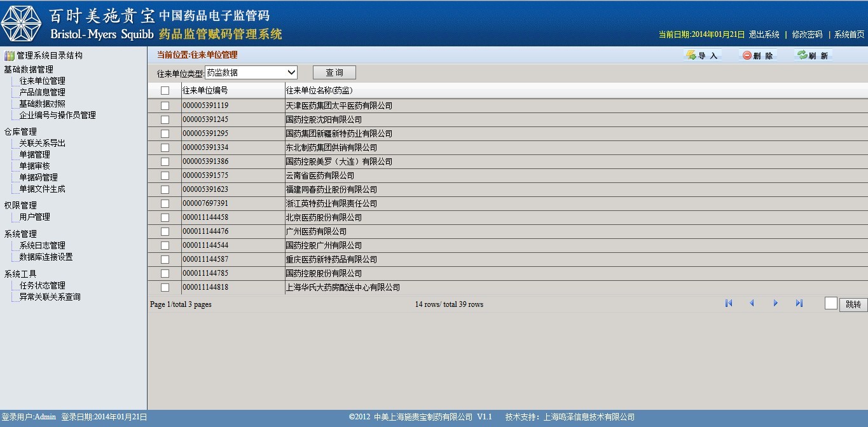
Task: Check the row 000005391386 checkbox
Action: [165, 161]
